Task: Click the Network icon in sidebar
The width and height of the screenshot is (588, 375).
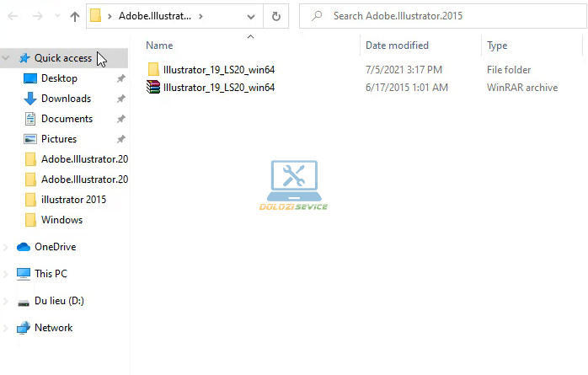Action: (x=24, y=328)
